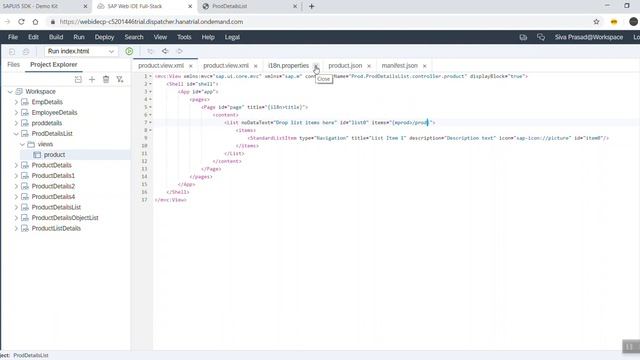Expand the proddetails project
640x360 pixels.
[16, 123]
